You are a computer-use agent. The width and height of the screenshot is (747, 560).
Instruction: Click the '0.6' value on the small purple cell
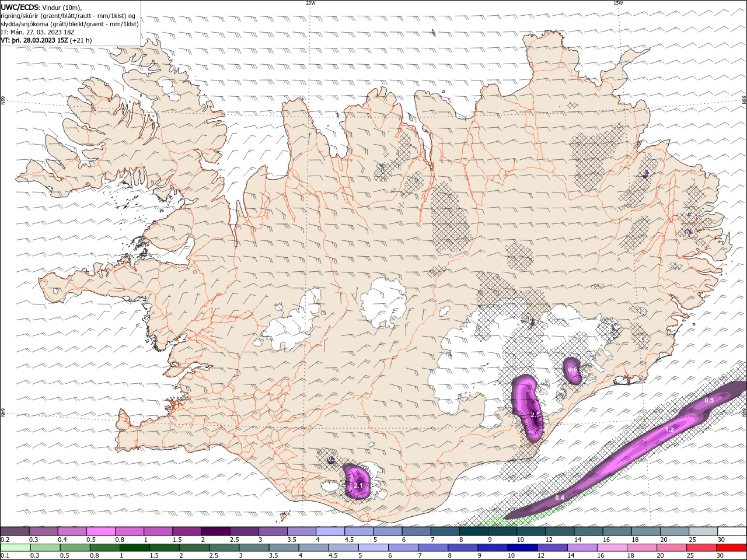(x=573, y=369)
